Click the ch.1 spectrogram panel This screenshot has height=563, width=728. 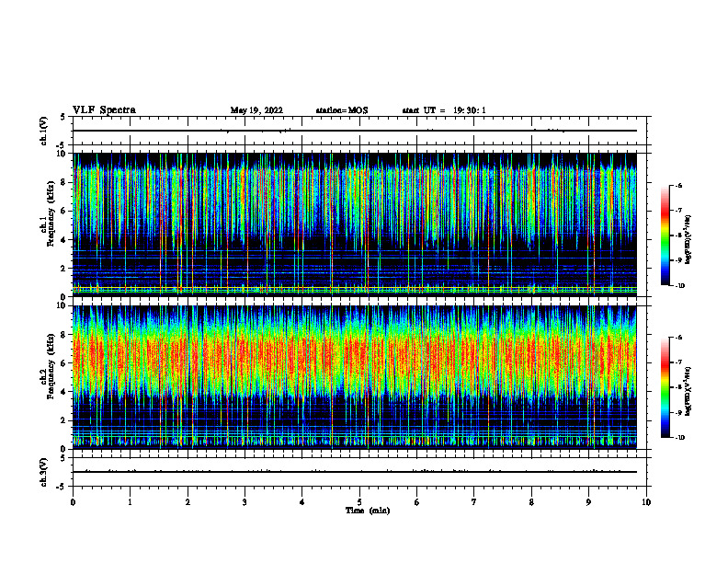coord(354,224)
